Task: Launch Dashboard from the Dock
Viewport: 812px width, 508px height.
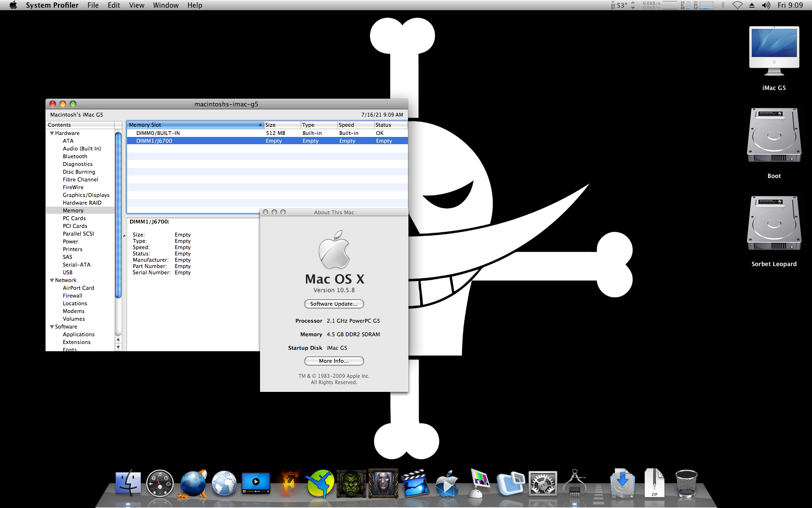Action: [160, 483]
